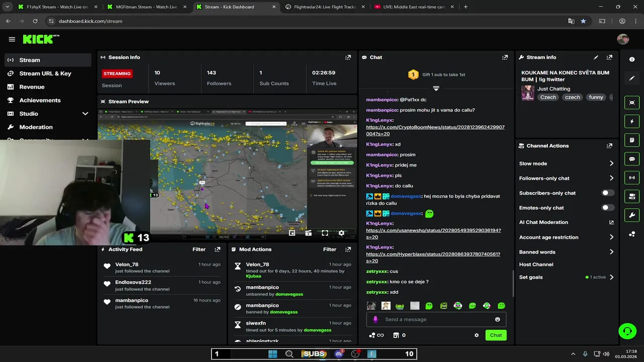
Task: Open AI Chat Moderation external link
Action: pyautogui.click(x=611, y=222)
